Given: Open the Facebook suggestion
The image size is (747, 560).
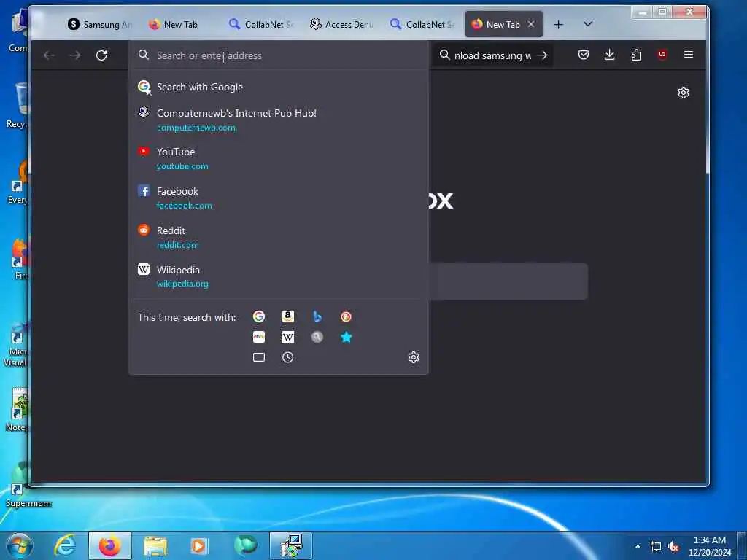Looking at the screenshot, I should pyautogui.click(x=279, y=198).
